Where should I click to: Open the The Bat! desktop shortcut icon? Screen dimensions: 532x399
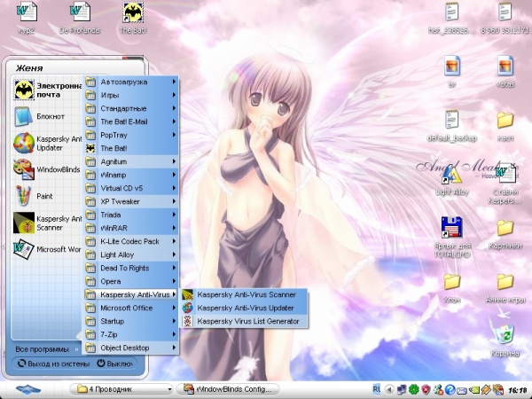coord(133,12)
